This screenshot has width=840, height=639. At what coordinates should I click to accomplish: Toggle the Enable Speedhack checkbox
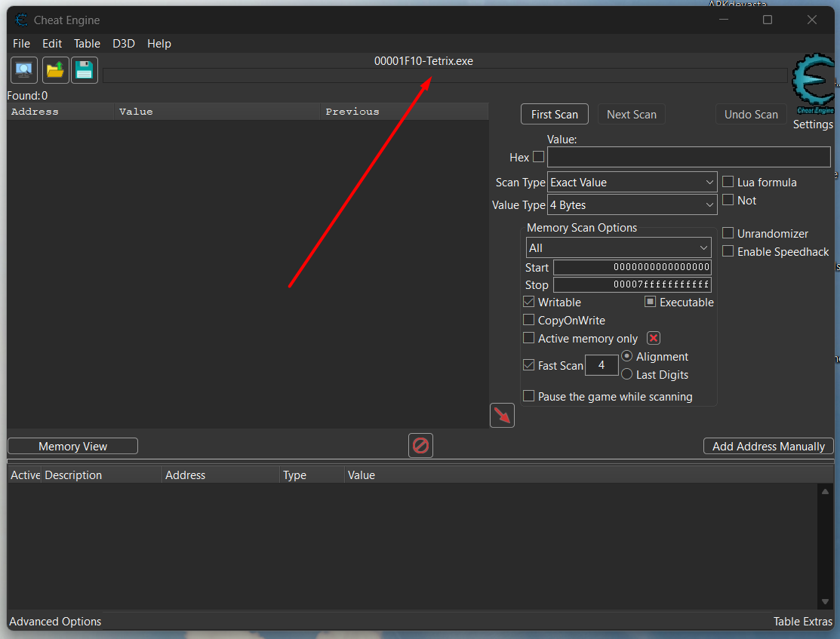(x=728, y=251)
